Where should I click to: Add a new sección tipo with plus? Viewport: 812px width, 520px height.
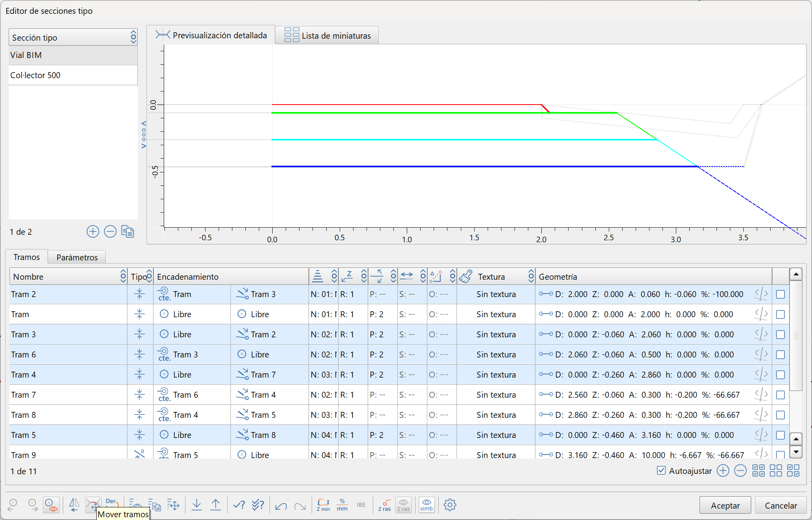[93, 232]
